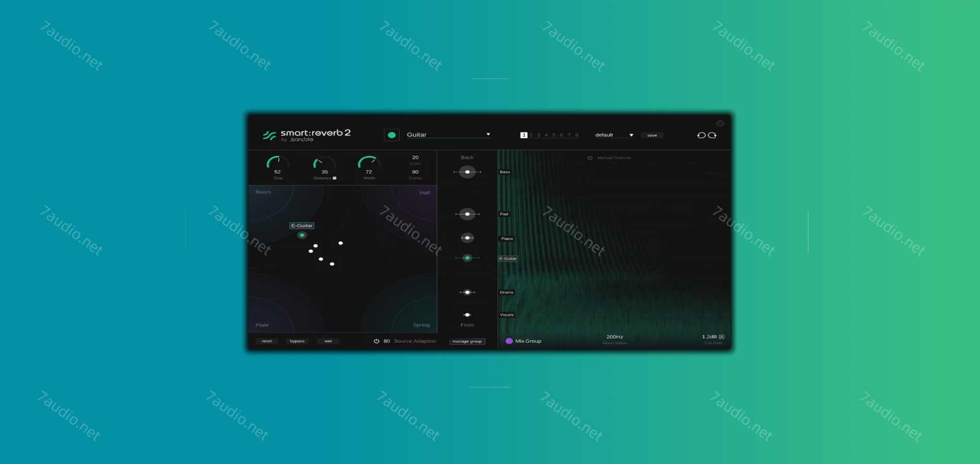Click the green learn button beside Guitar
Viewport: 980px width, 464px height.
click(x=391, y=135)
